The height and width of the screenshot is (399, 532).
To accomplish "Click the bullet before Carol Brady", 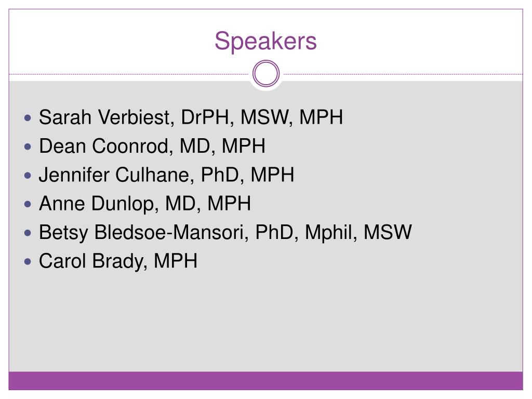I will 28,262.
